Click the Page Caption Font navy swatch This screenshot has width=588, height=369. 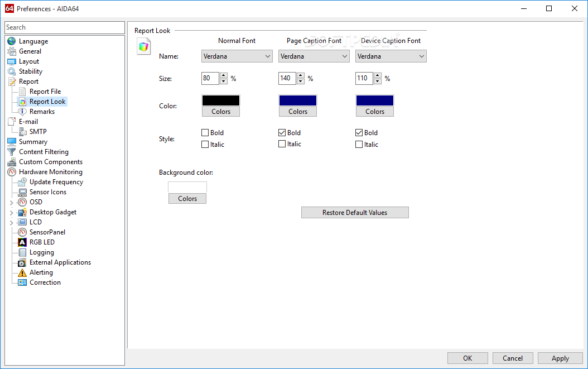coord(298,100)
